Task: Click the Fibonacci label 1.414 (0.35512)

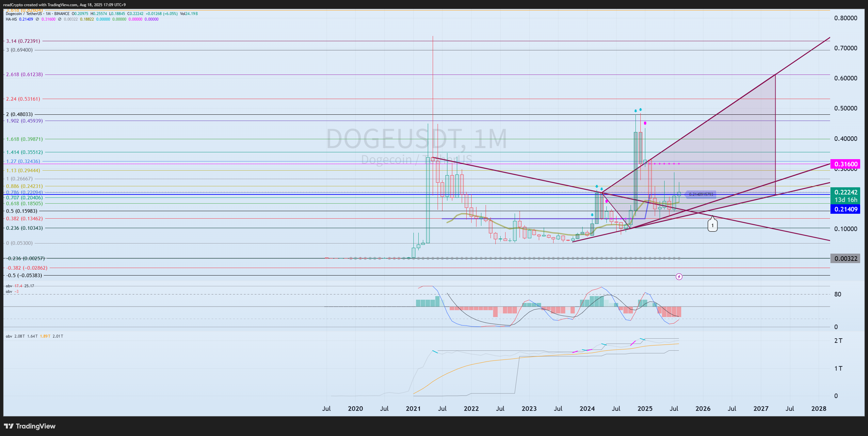Action: pyautogui.click(x=24, y=152)
